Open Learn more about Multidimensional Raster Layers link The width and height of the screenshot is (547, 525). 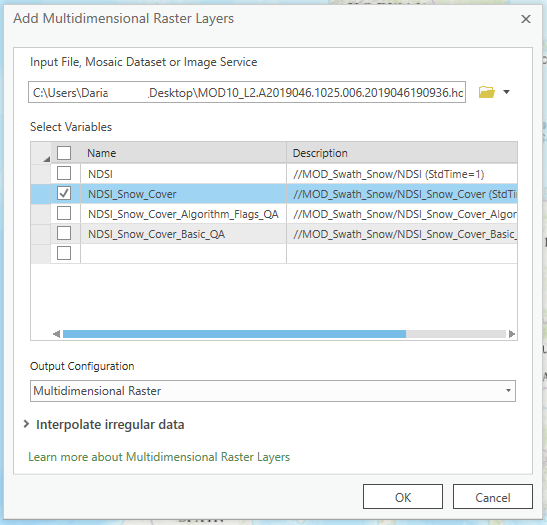click(159, 457)
